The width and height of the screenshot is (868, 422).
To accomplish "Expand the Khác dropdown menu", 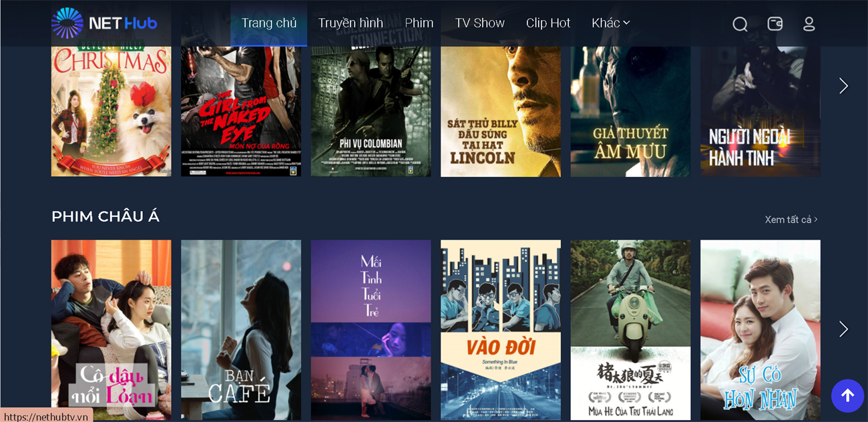I will [611, 23].
